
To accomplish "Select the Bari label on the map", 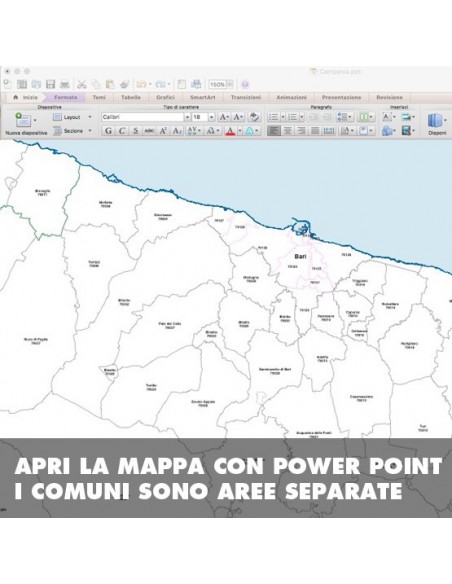I will click(x=300, y=256).
